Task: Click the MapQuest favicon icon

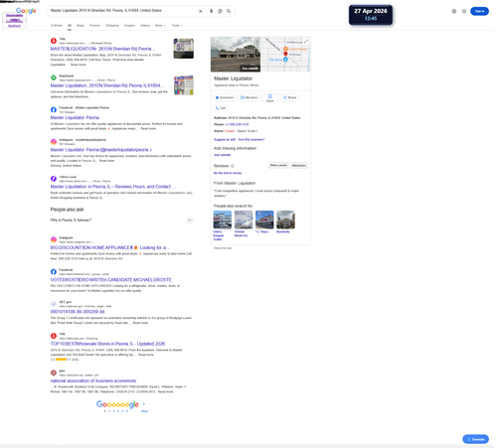Action: [x=54, y=77]
